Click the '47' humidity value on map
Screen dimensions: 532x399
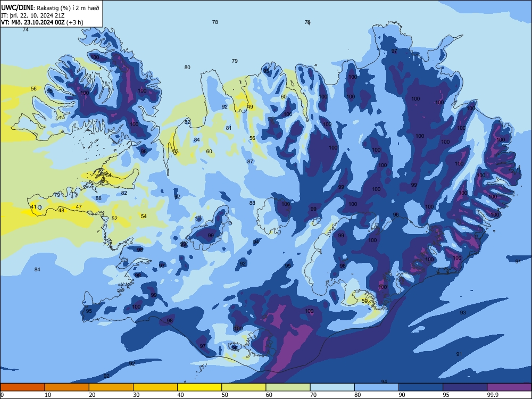tap(79, 206)
